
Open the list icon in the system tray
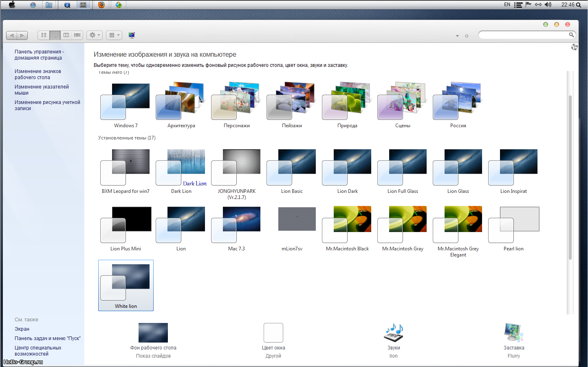point(518,5)
